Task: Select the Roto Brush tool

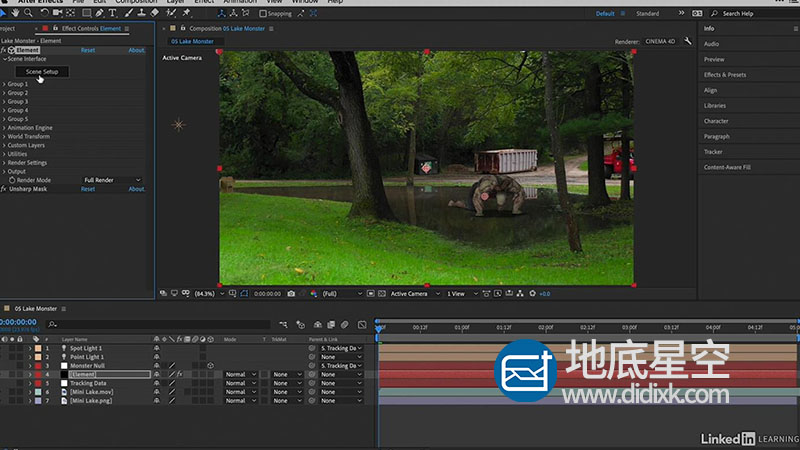Action: click(x=171, y=13)
